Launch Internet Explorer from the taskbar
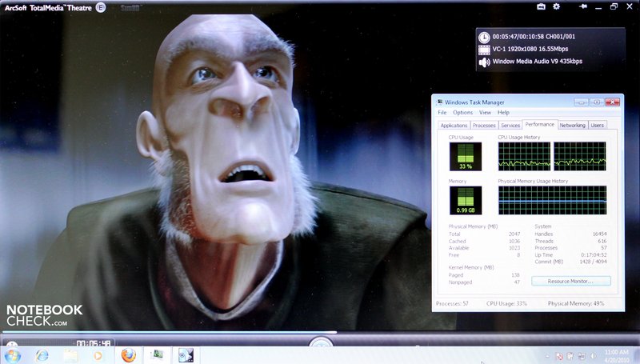640x364 pixels. click(x=42, y=355)
